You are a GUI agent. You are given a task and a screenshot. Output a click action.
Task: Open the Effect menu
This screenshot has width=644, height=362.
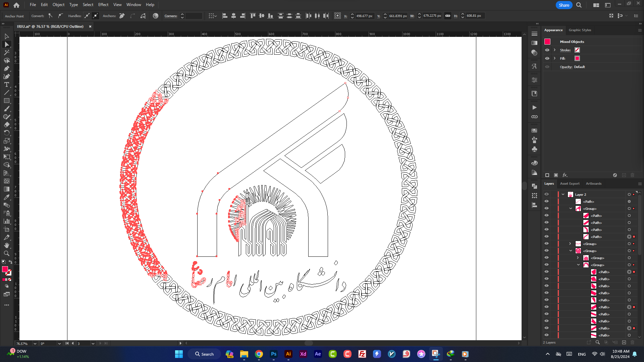(x=103, y=5)
